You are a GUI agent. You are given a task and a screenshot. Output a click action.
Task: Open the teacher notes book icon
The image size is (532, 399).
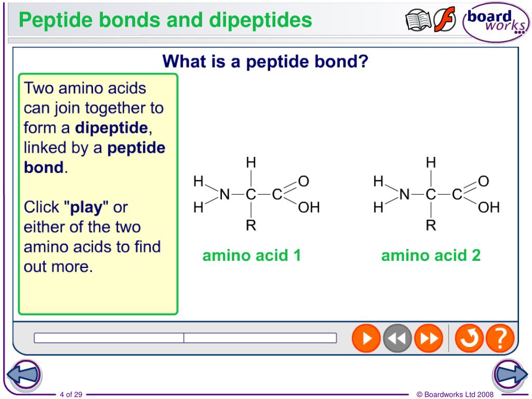418,20
